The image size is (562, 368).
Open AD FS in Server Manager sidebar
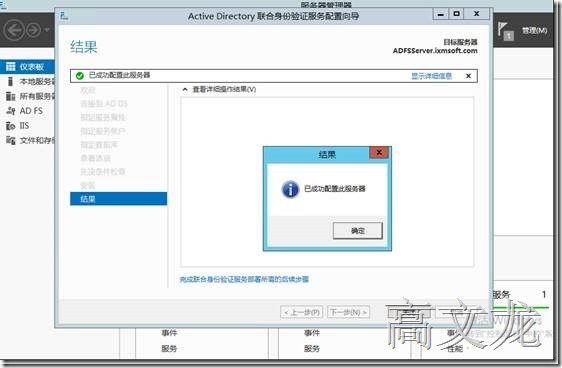[x=28, y=111]
